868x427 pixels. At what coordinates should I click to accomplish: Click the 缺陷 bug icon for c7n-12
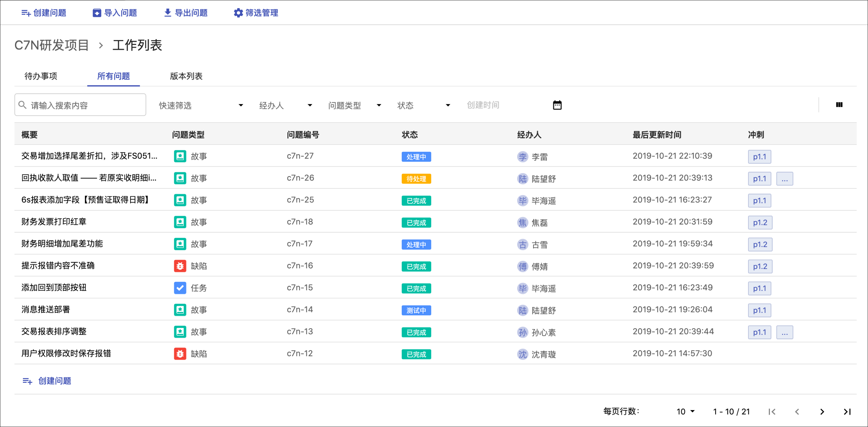click(180, 354)
